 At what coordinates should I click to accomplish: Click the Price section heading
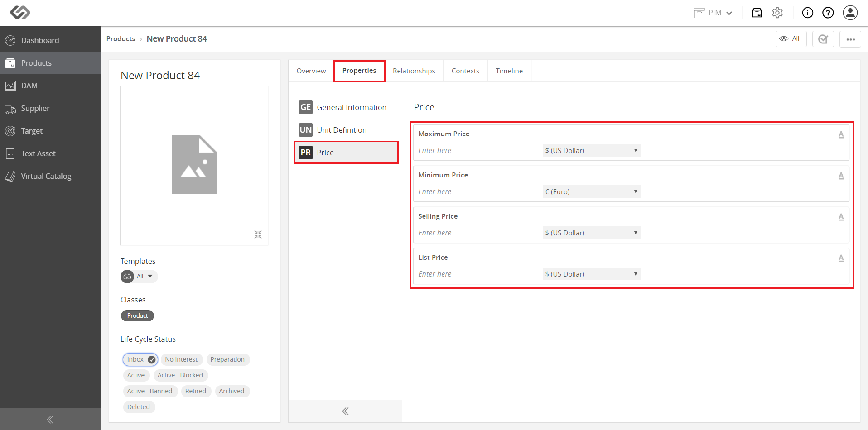point(424,107)
